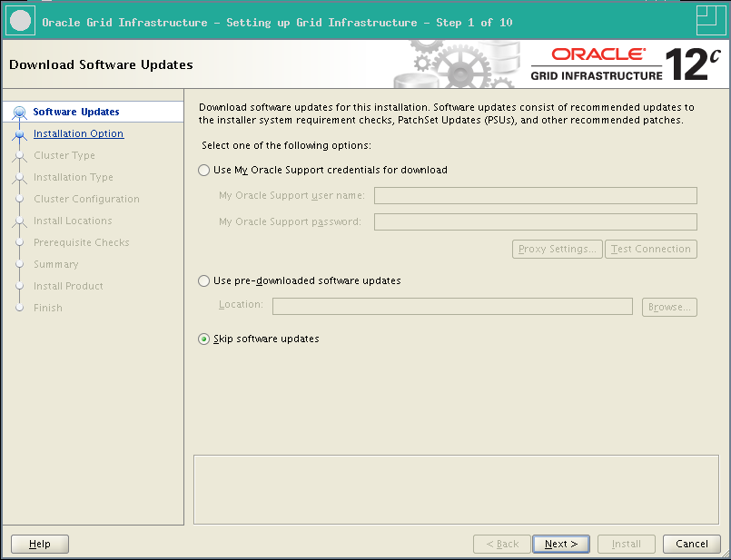
Task: Open the Installation Option step link
Action: point(78,133)
